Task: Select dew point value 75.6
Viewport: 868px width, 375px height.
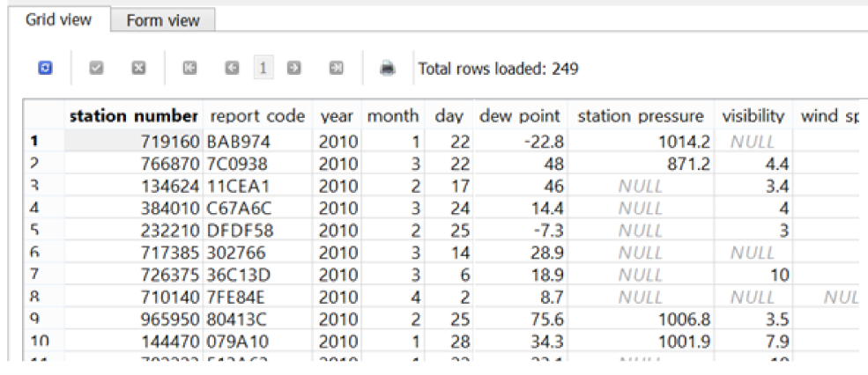Action: point(520,320)
